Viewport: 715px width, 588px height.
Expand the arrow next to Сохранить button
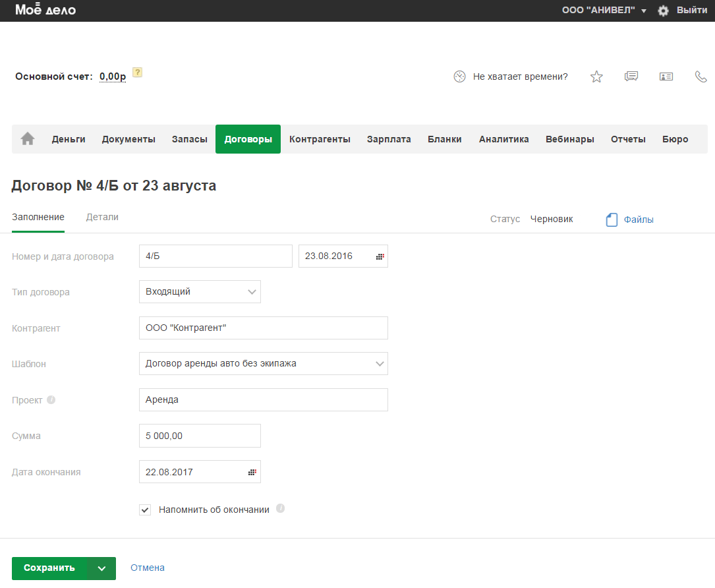(101, 568)
